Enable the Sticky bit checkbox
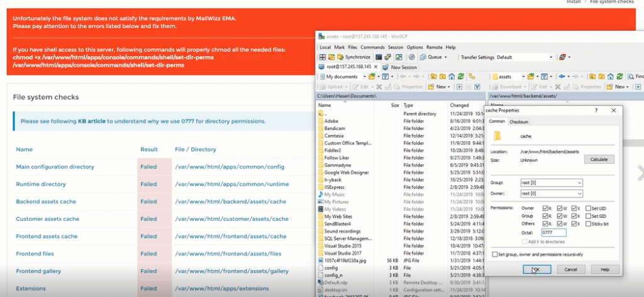644x297 pixels. point(588,224)
